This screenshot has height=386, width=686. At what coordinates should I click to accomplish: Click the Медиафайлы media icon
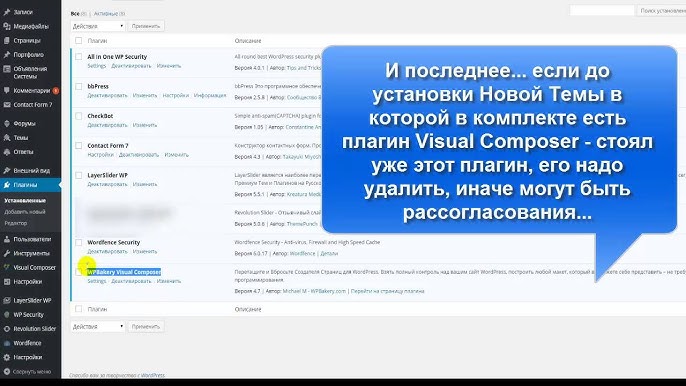[x=7, y=26]
